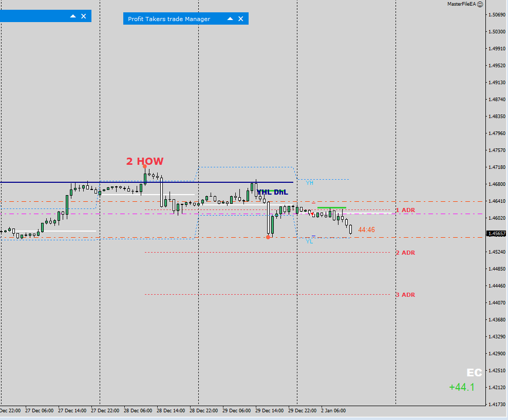
Task: Close the left blue panel
Action: tap(84, 16)
